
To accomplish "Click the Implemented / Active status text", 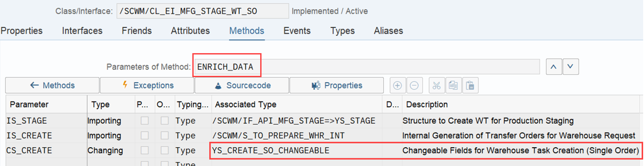I will [x=329, y=11].
